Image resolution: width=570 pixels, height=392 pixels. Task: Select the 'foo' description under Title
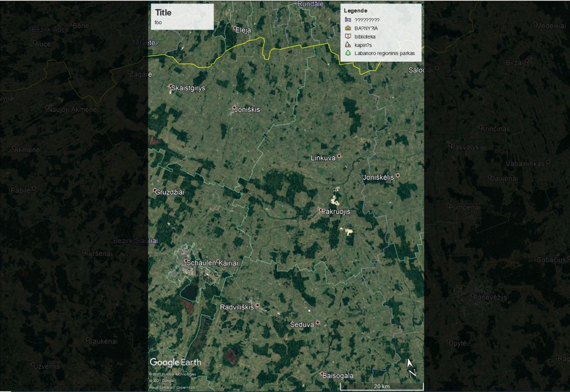158,22
